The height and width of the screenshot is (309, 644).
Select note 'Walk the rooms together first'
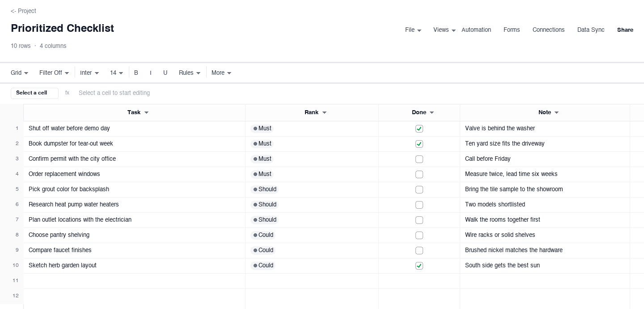click(545, 220)
